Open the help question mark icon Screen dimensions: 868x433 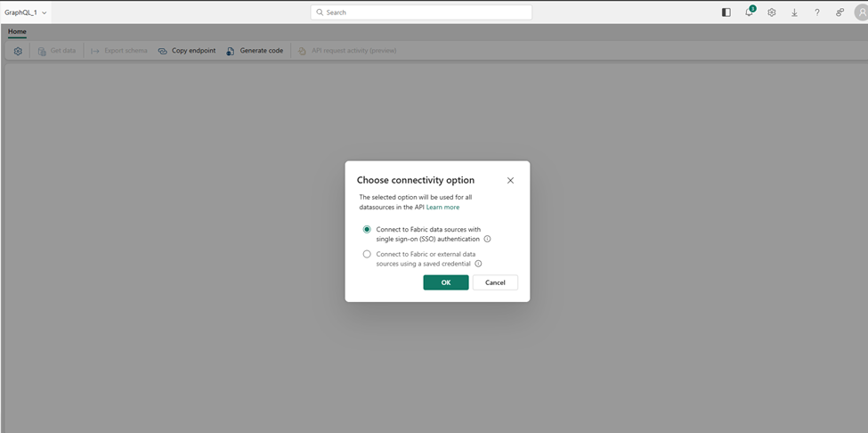(817, 12)
